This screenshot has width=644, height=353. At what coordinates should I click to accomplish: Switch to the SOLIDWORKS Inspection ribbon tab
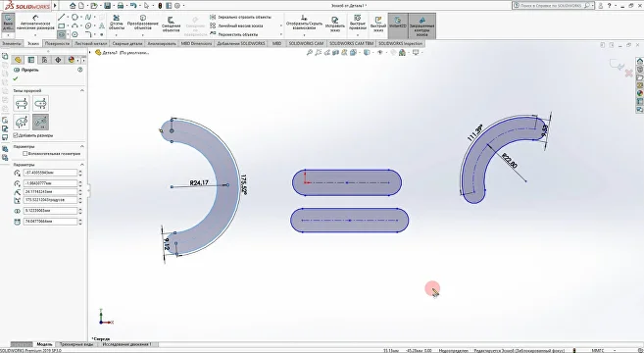click(x=400, y=43)
